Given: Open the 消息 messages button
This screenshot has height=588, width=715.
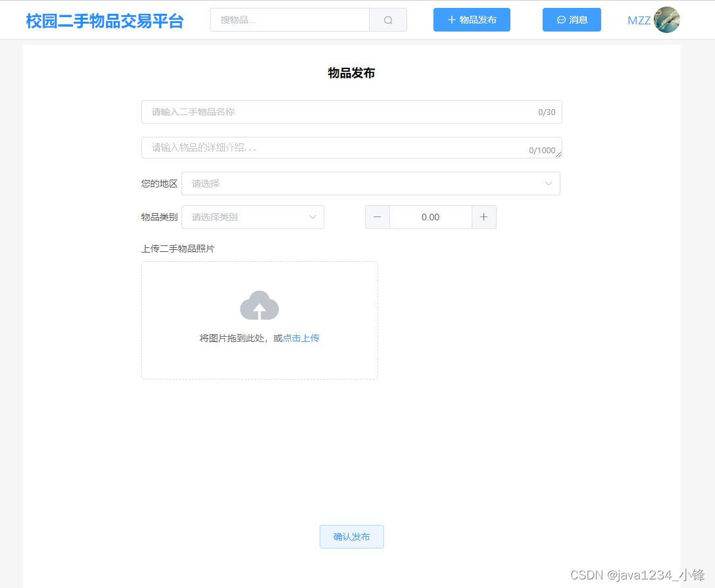Looking at the screenshot, I should click(x=572, y=20).
